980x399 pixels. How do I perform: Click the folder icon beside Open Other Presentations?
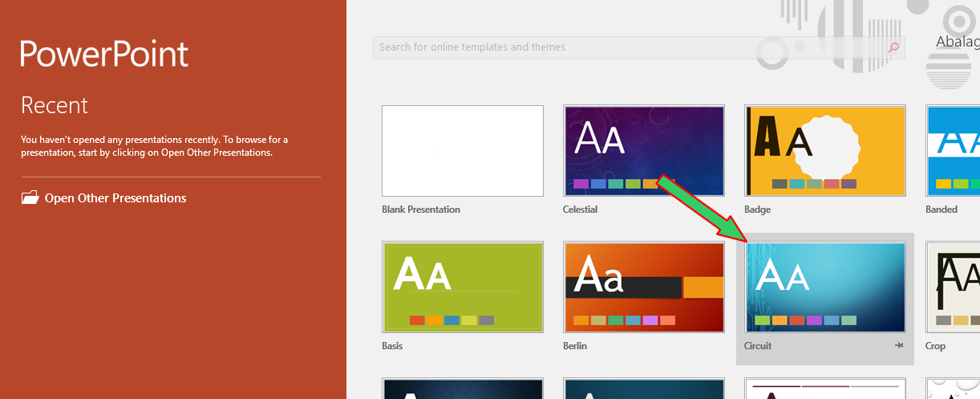point(30,197)
